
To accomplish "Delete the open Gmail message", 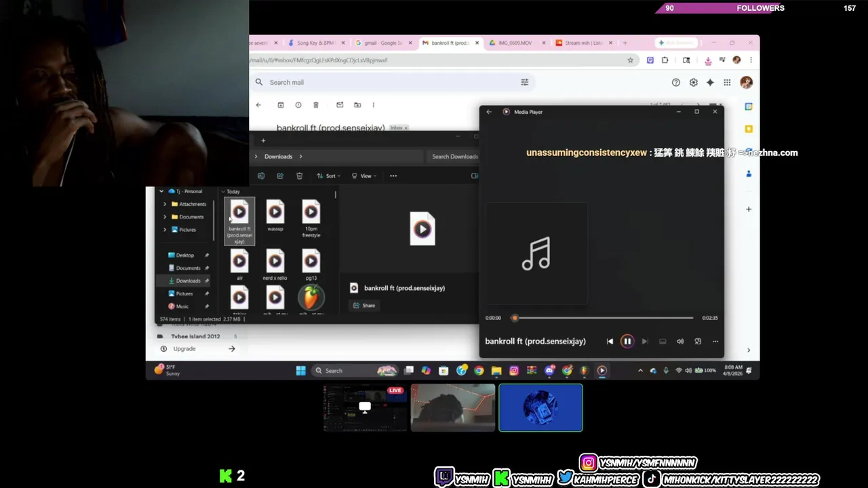I will point(316,105).
